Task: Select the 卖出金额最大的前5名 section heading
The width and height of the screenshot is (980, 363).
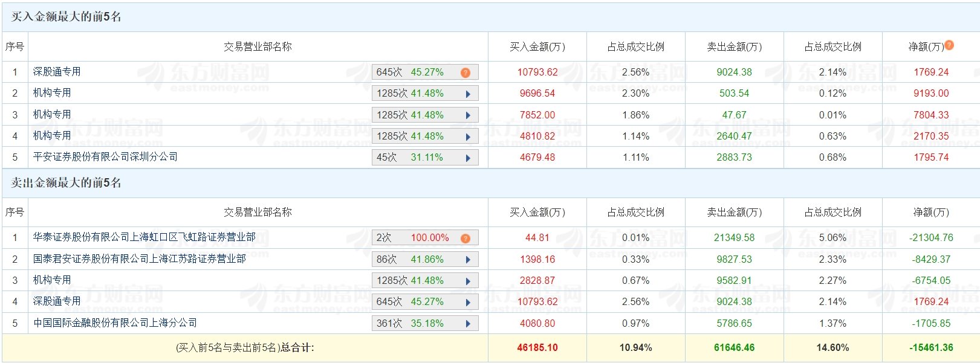Action: click(67, 183)
